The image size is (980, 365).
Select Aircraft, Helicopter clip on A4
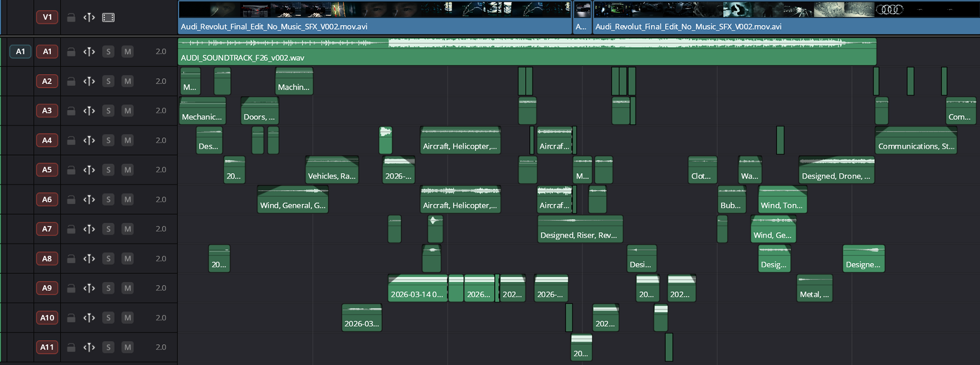coord(460,140)
